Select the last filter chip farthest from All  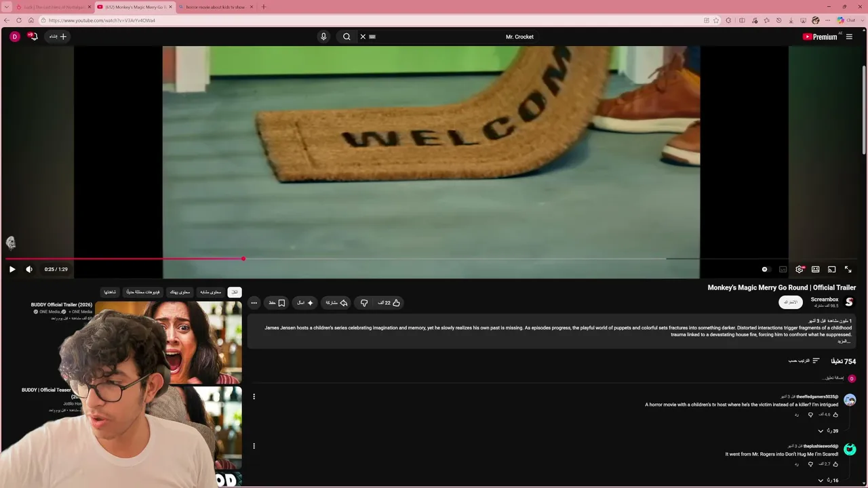(109, 292)
